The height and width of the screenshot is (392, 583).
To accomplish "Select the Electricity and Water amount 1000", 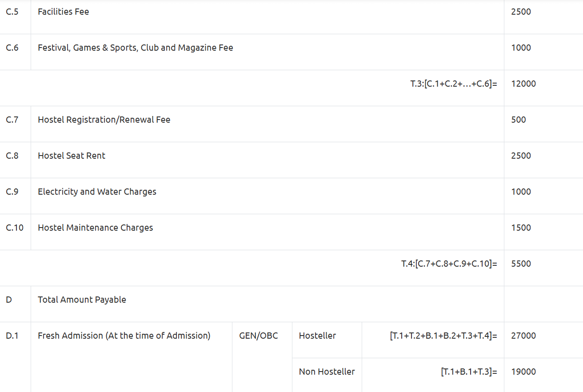I will pyautogui.click(x=521, y=192).
